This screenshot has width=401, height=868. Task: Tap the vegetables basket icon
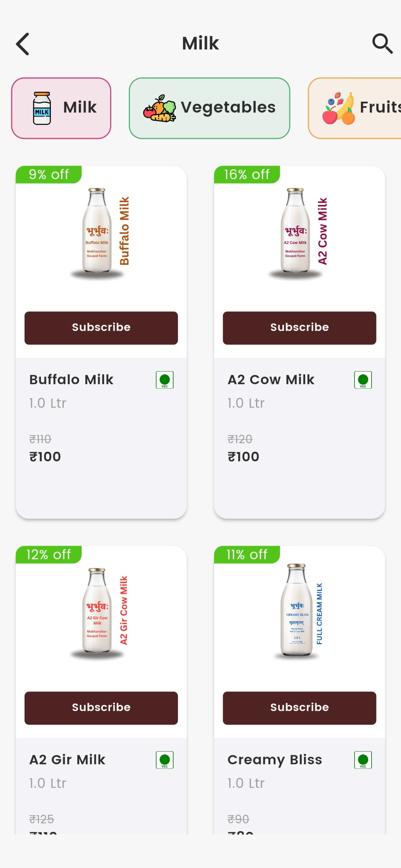click(x=159, y=108)
